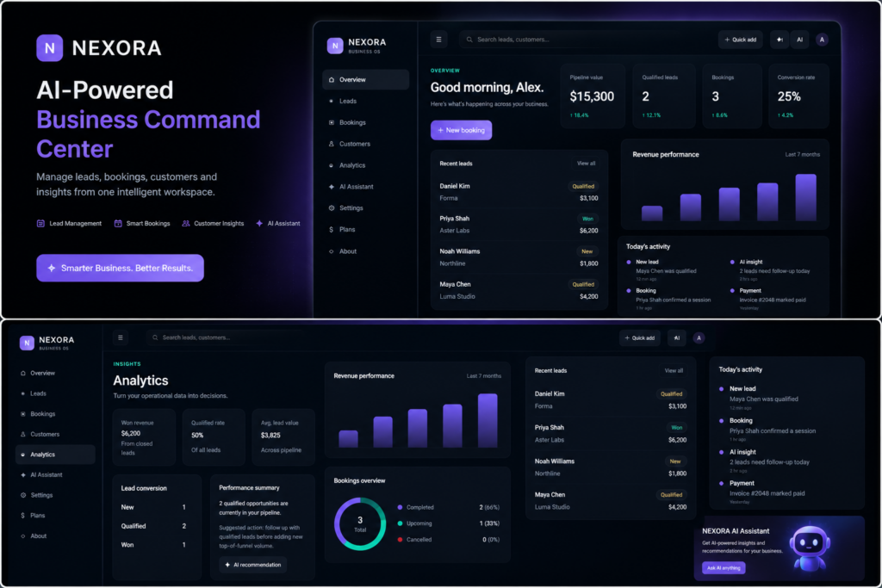
Task: Open Bookings in the Overview screen sidebar
Action: point(365,122)
